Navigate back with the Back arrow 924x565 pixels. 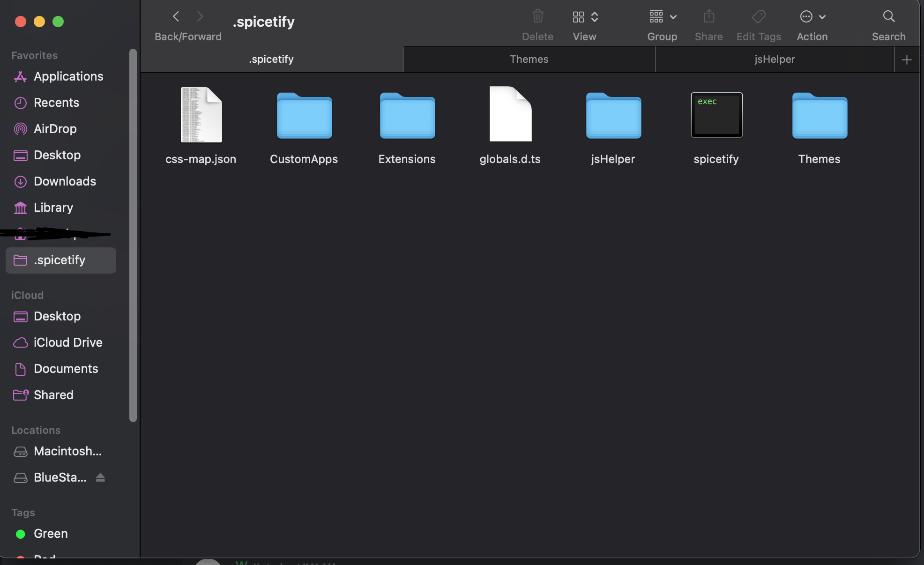pos(176,16)
